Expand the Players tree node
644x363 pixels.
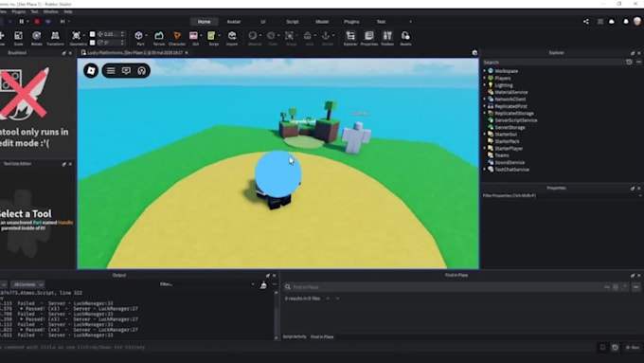coord(485,78)
